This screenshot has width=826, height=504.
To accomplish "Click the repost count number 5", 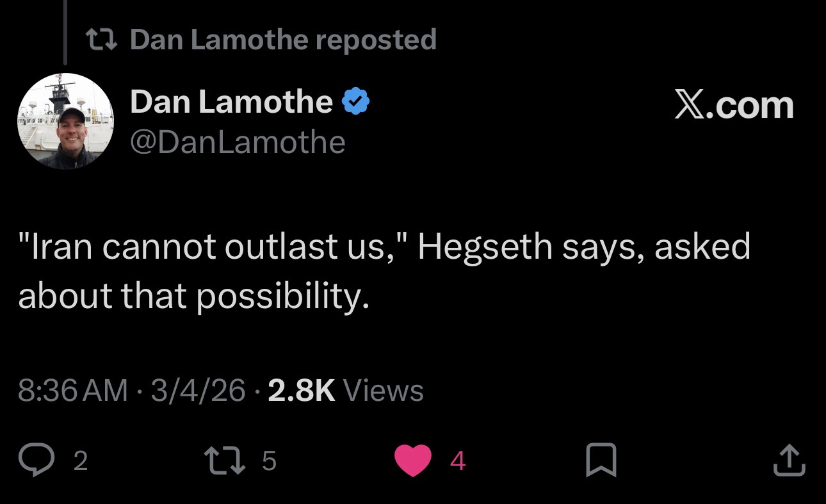I will (269, 461).
